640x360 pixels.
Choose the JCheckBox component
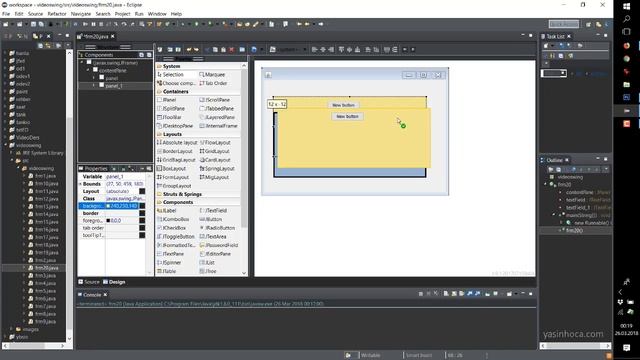click(x=172, y=228)
